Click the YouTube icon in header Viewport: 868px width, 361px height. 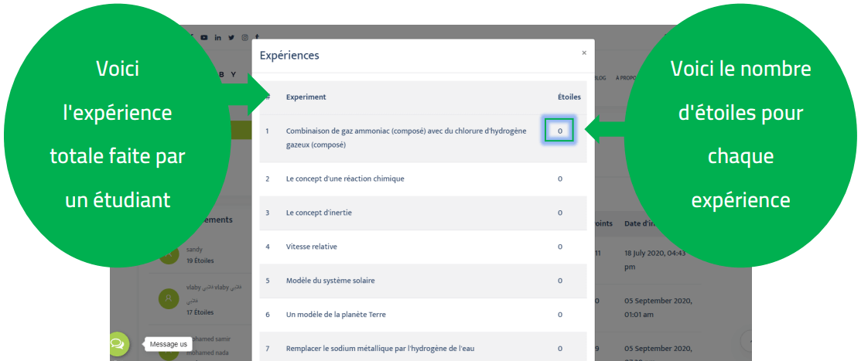pyautogui.click(x=204, y=37)
